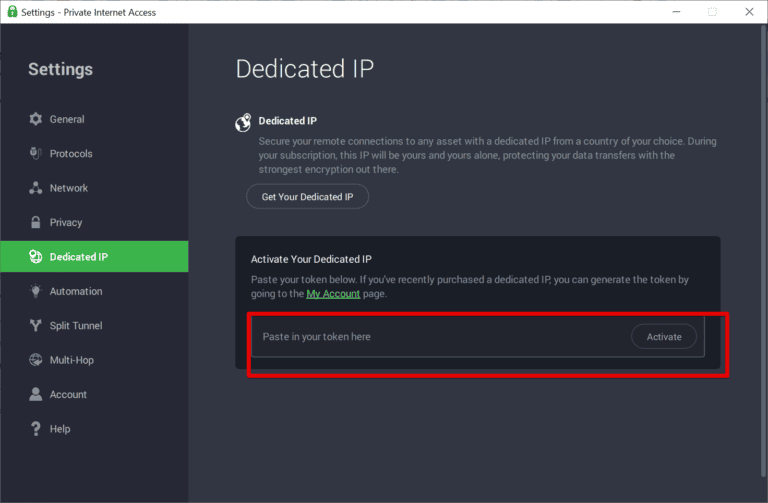768x503 pixels.
Task: Go to the Multi-Hop settings tab
Action: coord(72,360)
